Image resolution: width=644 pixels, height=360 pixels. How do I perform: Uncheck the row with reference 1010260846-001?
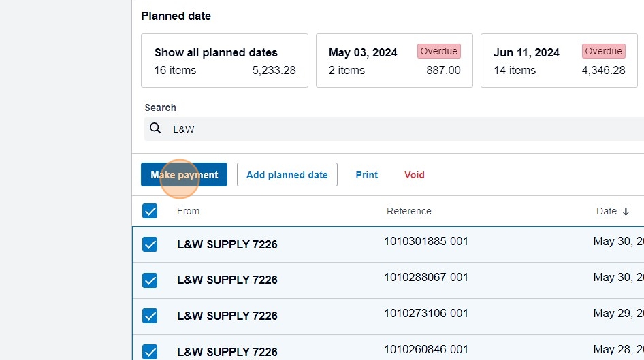(x=150, y=351)
